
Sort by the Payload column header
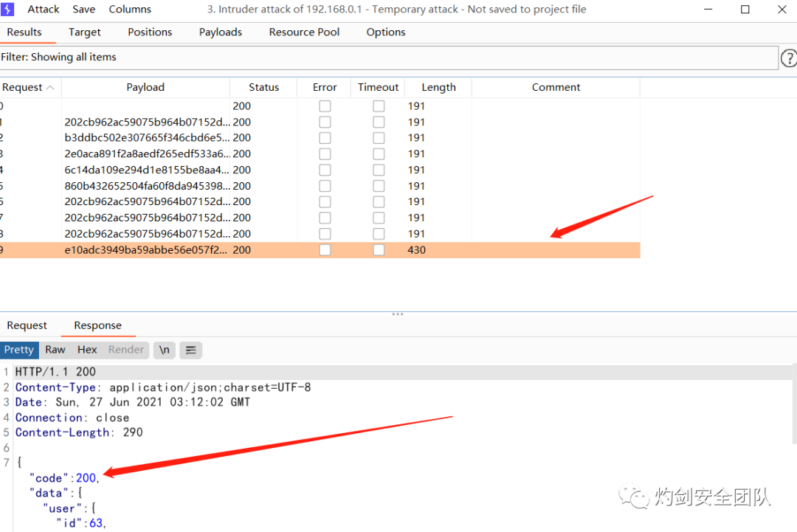coord(145,87)
